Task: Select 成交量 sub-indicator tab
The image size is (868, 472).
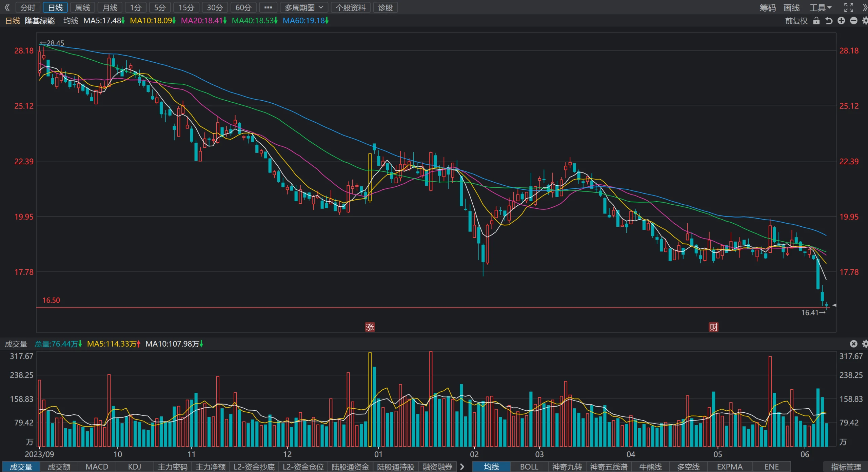Action: 21,467
